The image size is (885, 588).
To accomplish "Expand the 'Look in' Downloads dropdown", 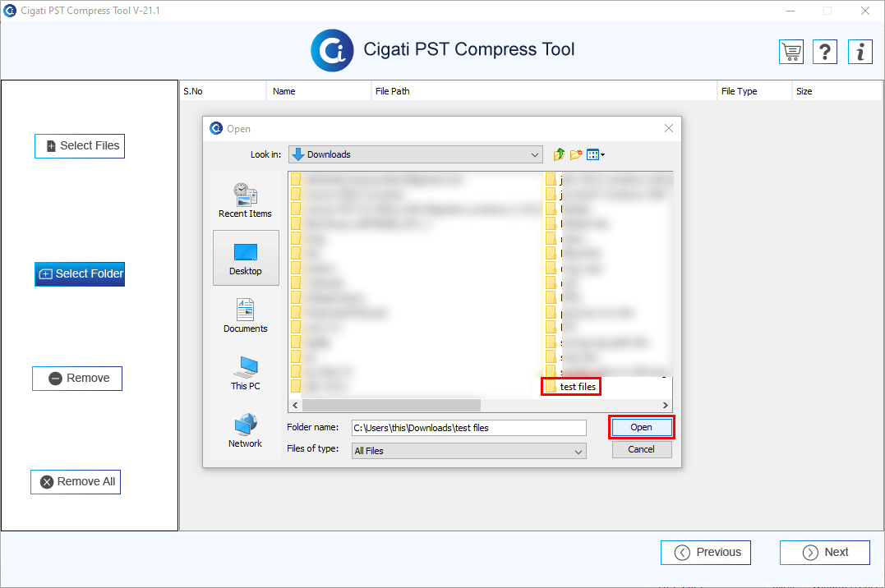I will point(416,154).
